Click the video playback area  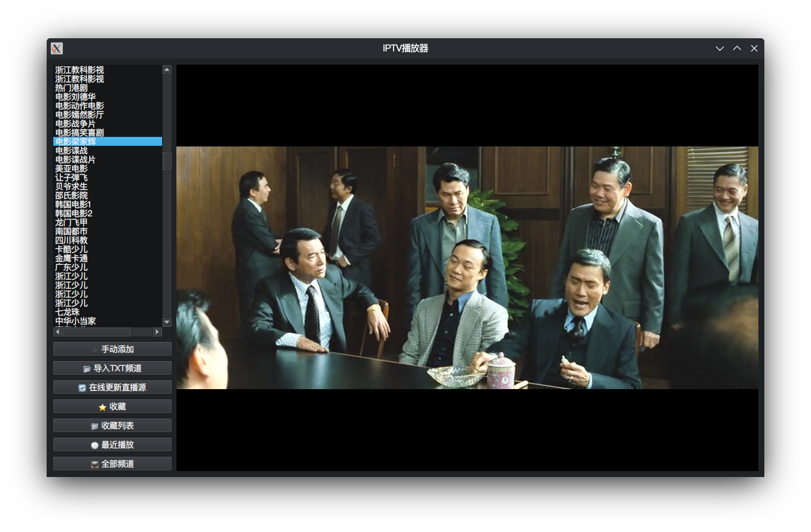(467, 268)
